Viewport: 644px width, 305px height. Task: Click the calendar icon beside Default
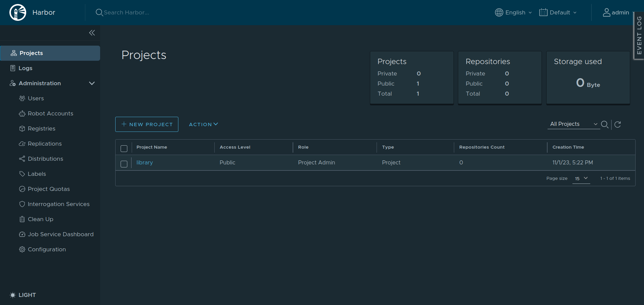click(543, 12)
